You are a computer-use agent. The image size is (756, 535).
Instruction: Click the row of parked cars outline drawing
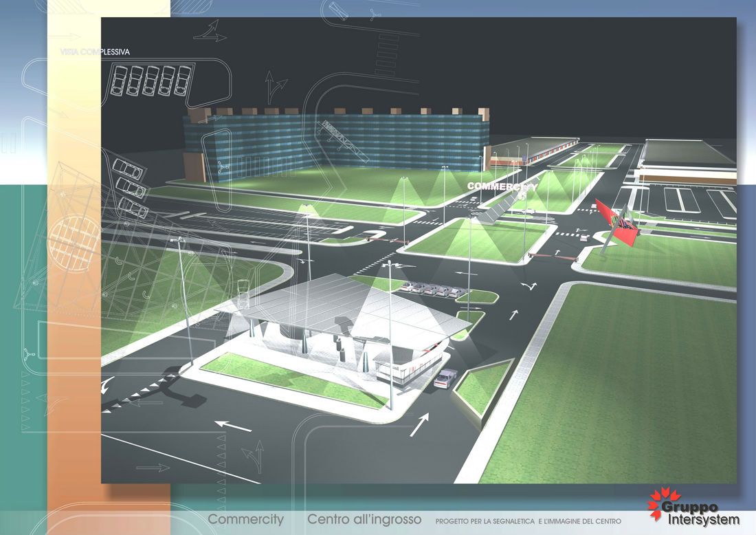coord(150,80)
